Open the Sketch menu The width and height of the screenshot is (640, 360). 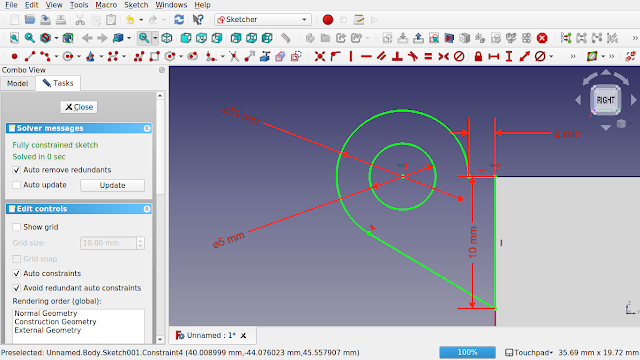click(136, 5)
